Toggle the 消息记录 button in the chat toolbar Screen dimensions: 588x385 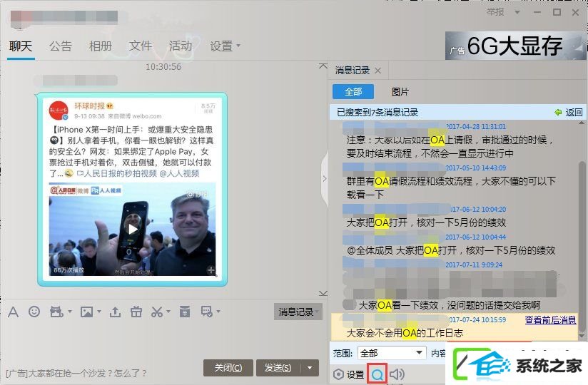[x=298, y=312]
